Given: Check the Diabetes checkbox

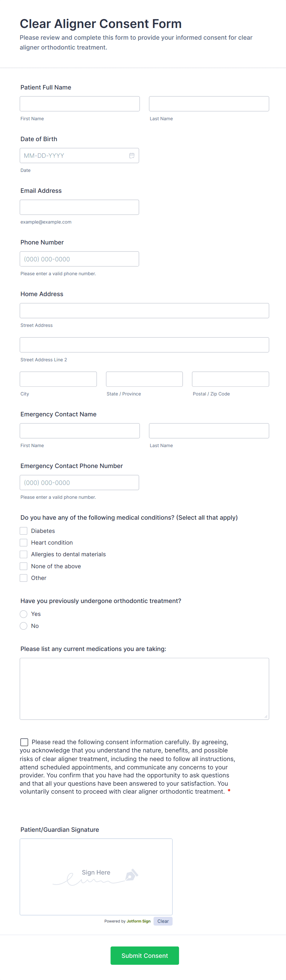Looking at the screenshot, I should click(x=24, y=531).
